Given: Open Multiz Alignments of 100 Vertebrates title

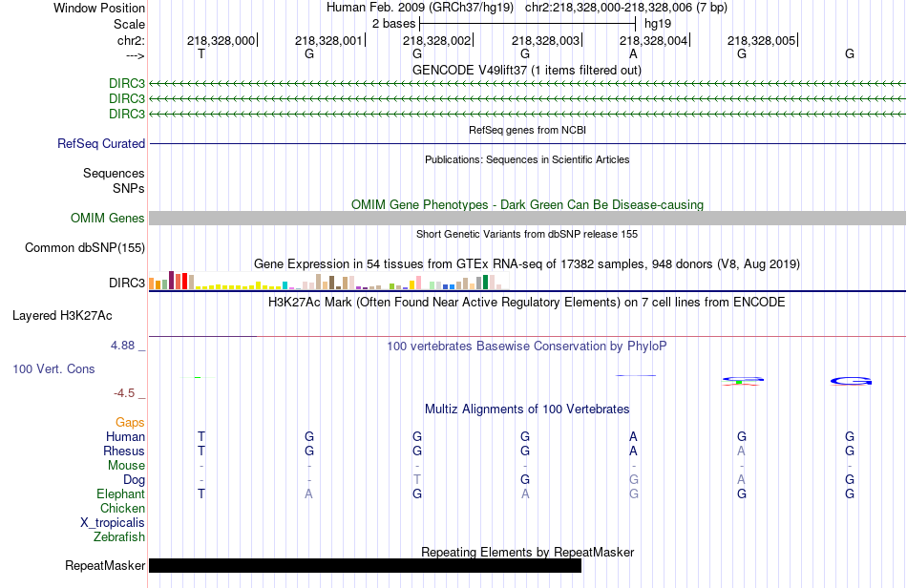Looking at the screenshot, I should (x=527, y=409).
